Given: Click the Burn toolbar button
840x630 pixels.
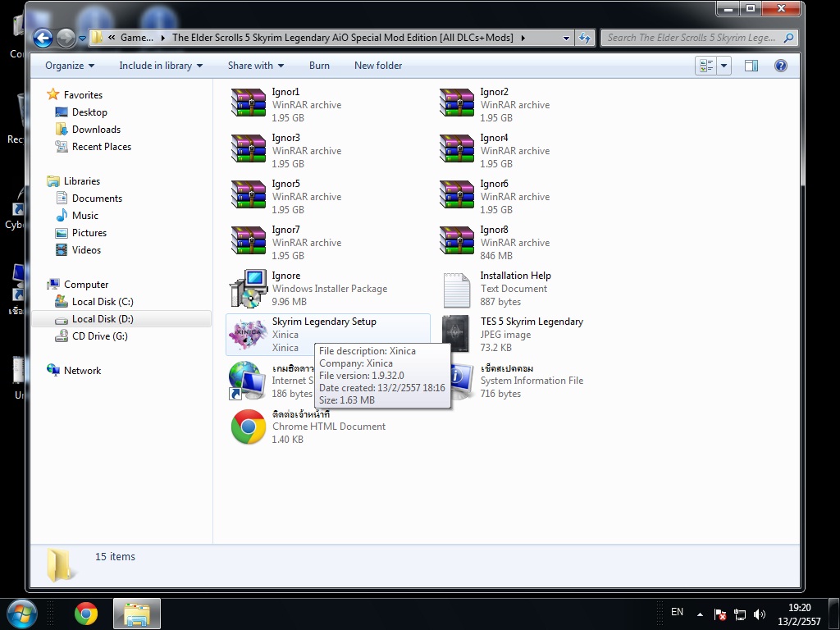Looking at the screenshot, I should (x=319, y=66).
